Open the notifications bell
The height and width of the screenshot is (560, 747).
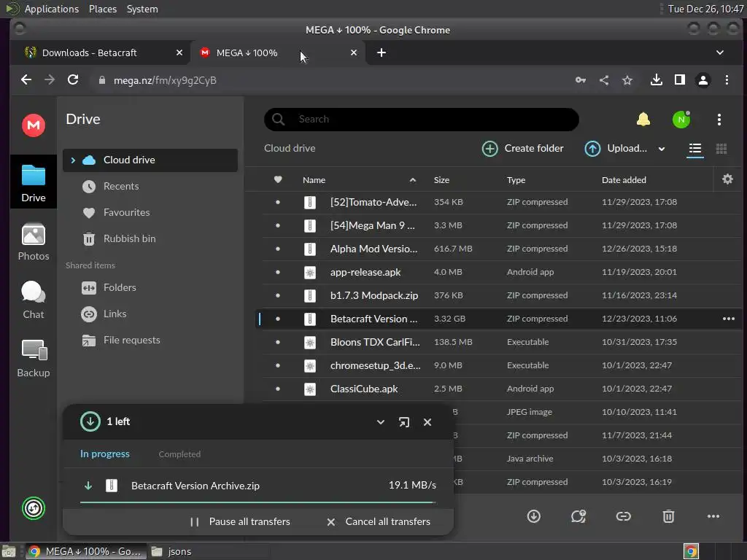pyautogui.click(x=643, y=119)
